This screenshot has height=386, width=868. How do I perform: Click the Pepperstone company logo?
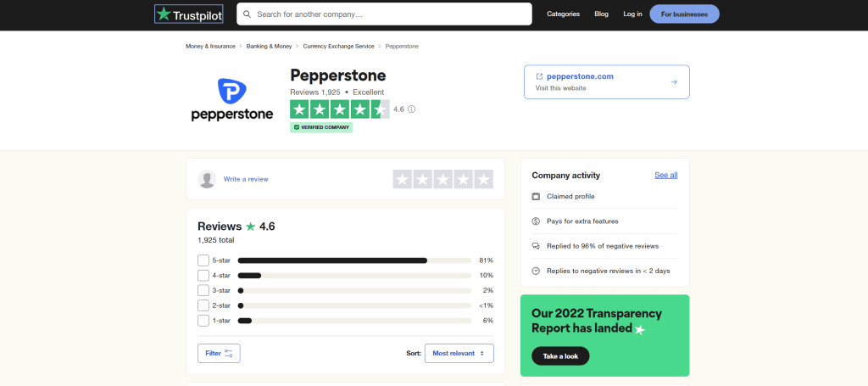pyautogui.click(x=232, y=100)
